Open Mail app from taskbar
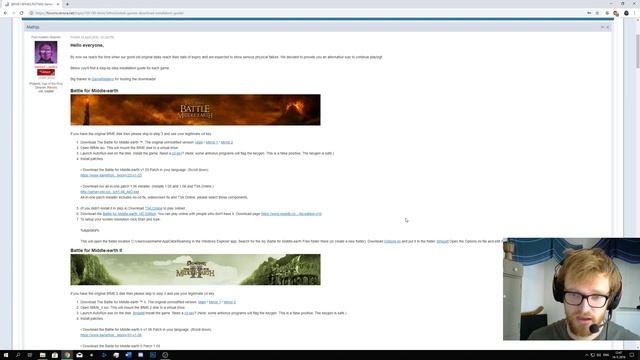The width and height of the screenshot is (640, 360). point(80,355)
